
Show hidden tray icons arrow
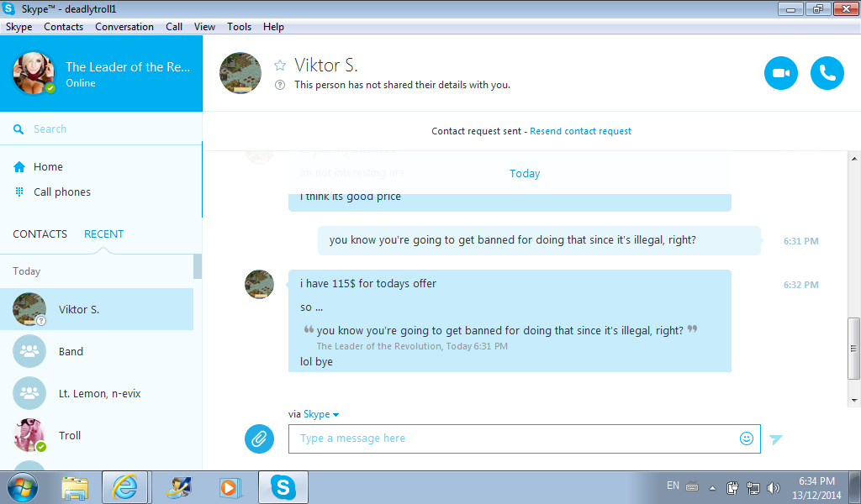pyautogui.click(x=712, y=487)
